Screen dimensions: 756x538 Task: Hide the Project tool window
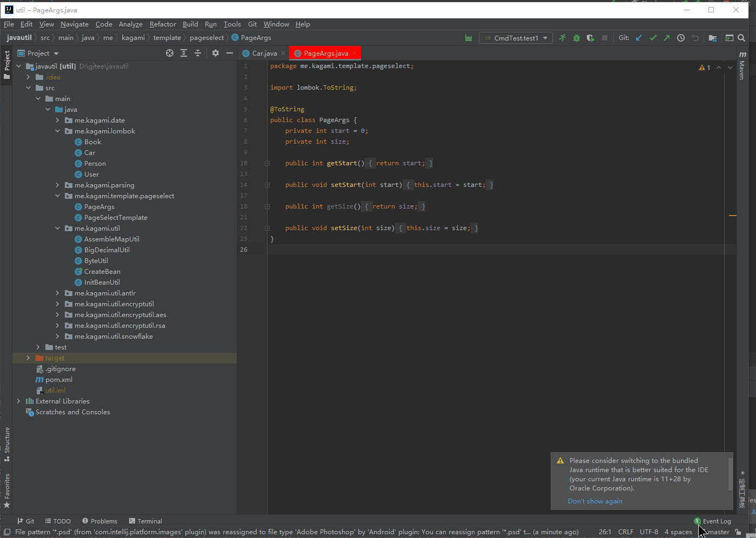[x=229, y=53]
